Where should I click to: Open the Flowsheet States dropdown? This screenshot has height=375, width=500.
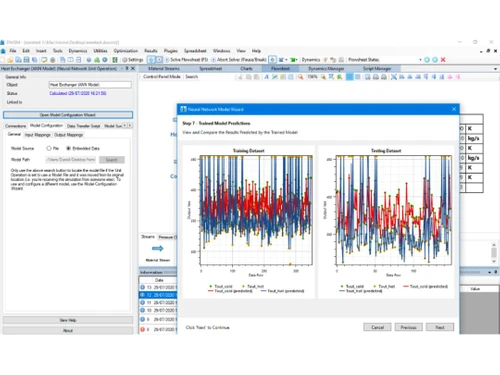point(420,60)
